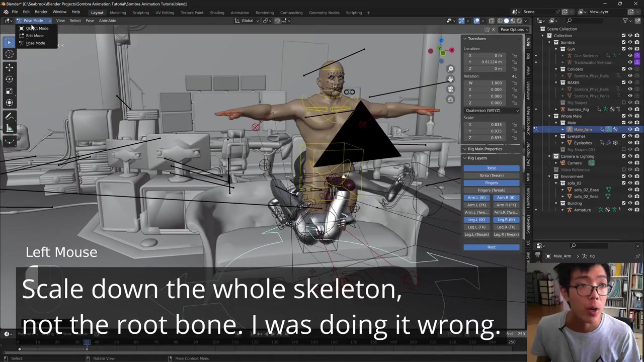Image resolution: width=644 pixels, height=362 pixels.
Task: Open the Pose Options dropdown
Action: point(512,29)
